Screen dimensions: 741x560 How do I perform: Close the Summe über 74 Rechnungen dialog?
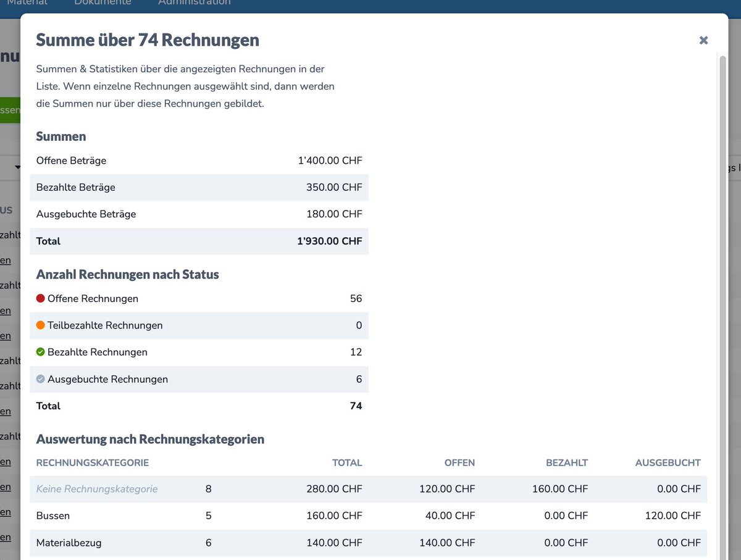(x=703, y=40)
